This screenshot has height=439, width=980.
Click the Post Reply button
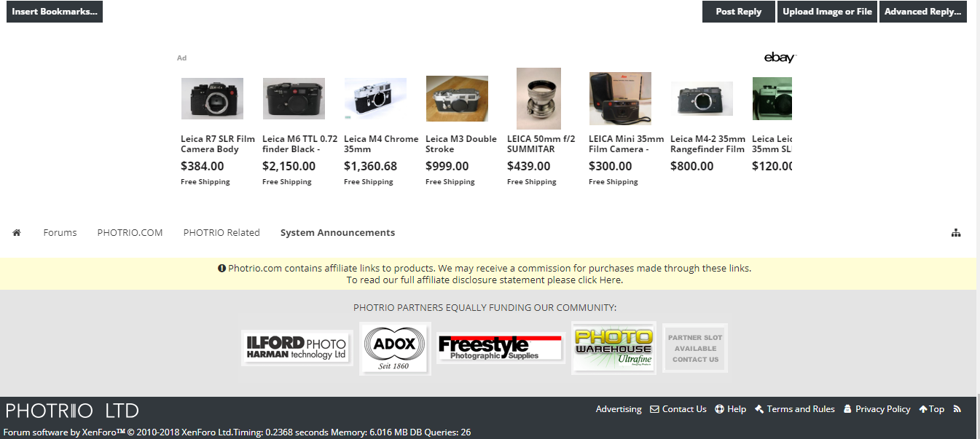[x=739, y=12]
